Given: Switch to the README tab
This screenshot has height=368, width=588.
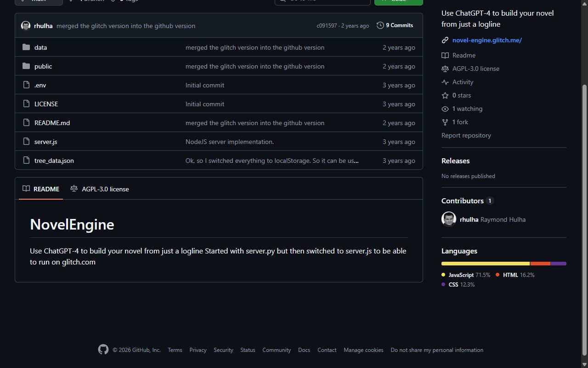Looking at the screenshot, I should 41,189.
